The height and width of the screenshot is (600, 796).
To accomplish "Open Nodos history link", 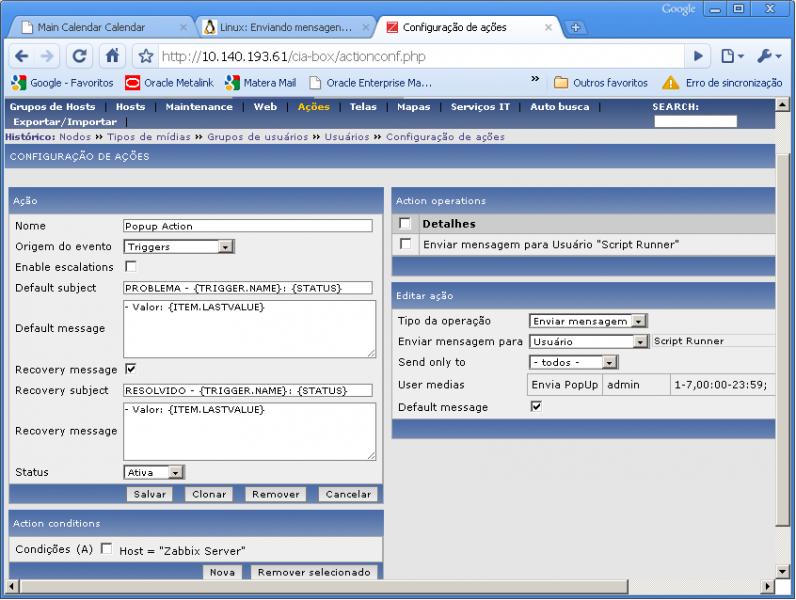I will click(75, 137).
